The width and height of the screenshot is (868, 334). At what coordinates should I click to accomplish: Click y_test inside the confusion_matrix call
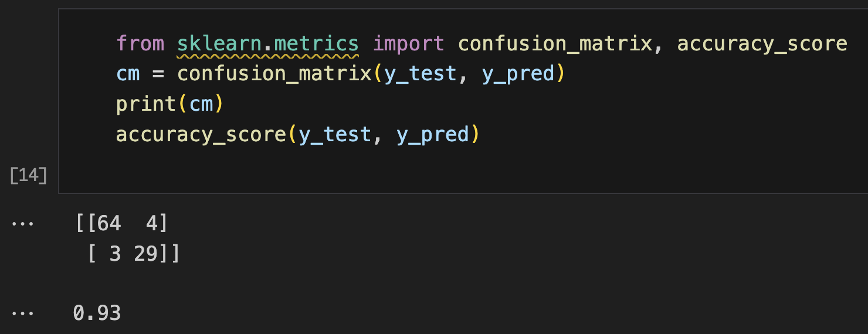click(x=421, y=74)
